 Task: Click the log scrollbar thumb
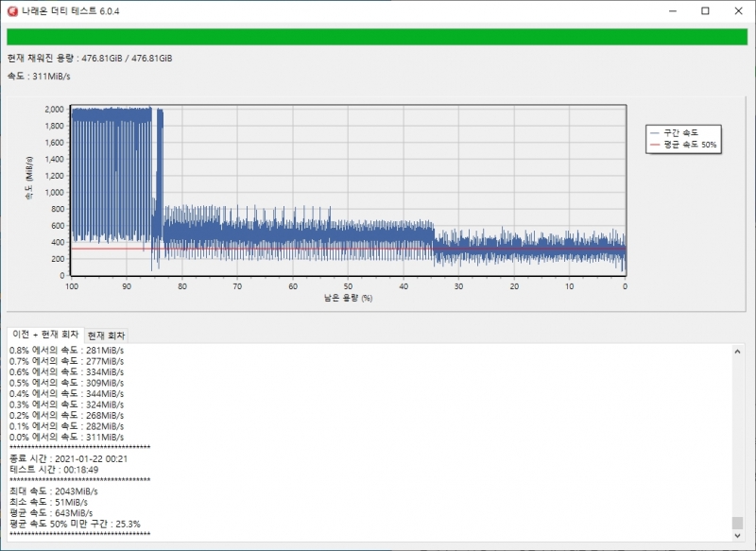coord(737,523)
